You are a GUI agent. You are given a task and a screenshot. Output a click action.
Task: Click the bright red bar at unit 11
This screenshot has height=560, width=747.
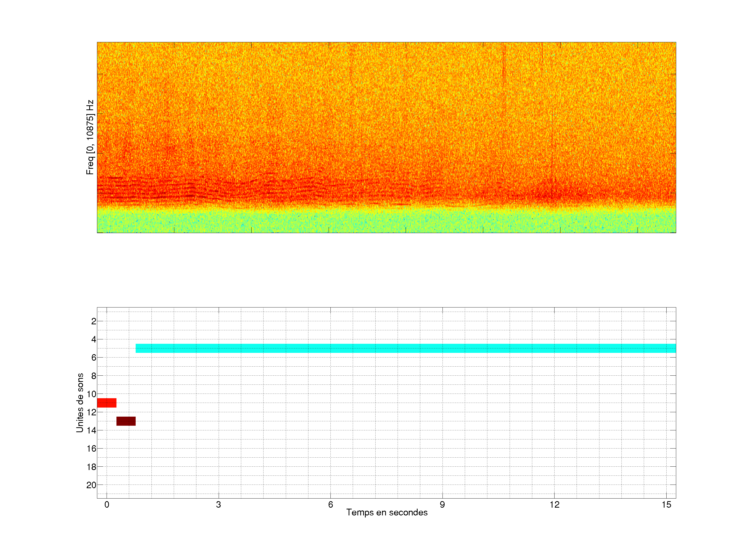(106, 403)
